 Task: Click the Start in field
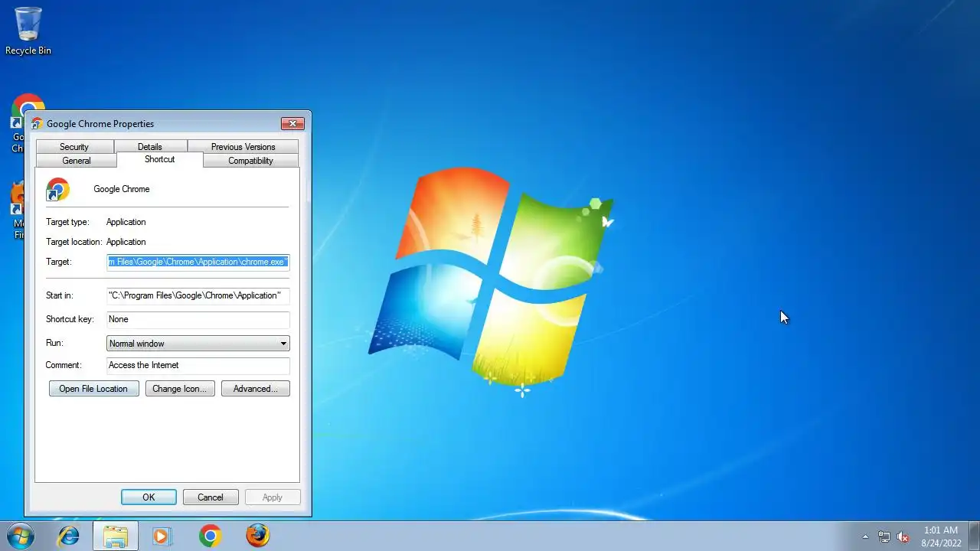pyautogui.click(x=198, y=295)
